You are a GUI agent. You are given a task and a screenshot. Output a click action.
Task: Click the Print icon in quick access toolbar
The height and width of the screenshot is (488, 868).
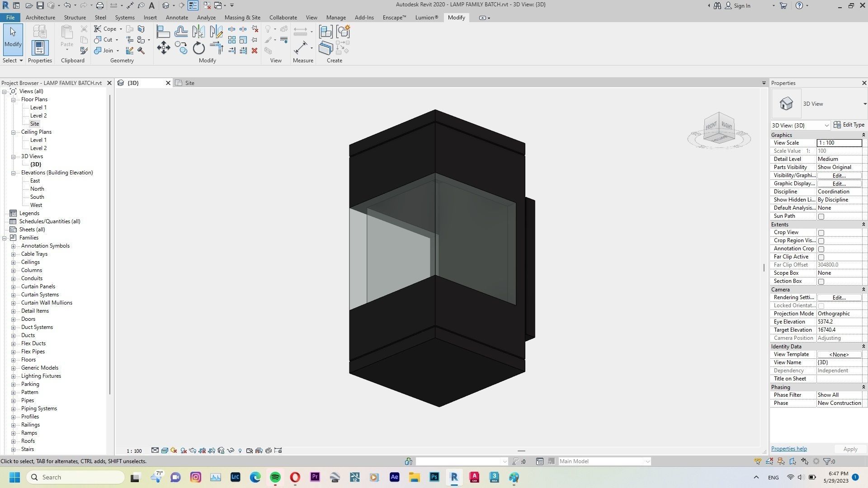(x=99, y=5)
